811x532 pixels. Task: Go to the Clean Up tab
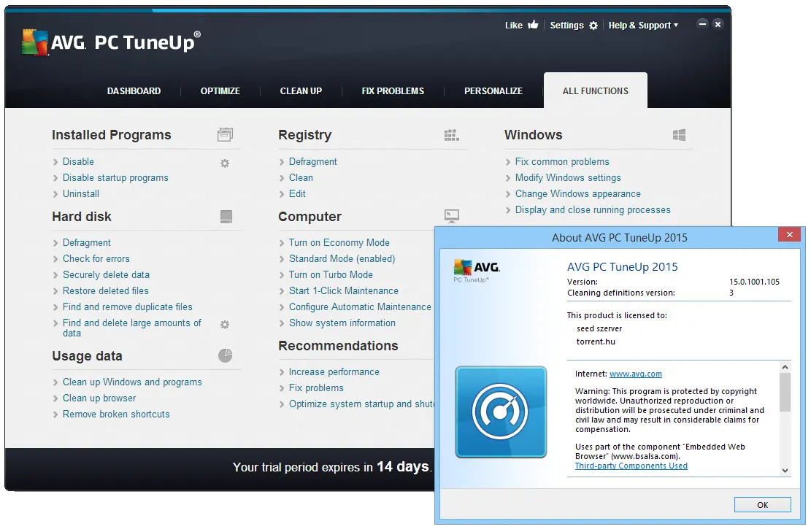point(301,91)
